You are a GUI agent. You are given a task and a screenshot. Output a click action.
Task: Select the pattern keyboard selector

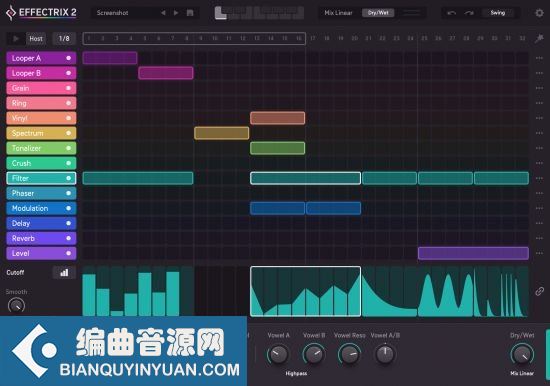pyautogui.click(x=259, y=13)
